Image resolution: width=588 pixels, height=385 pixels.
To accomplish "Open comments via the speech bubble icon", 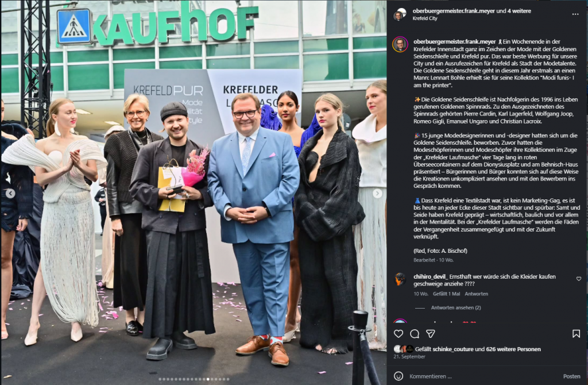I will 415,334.
